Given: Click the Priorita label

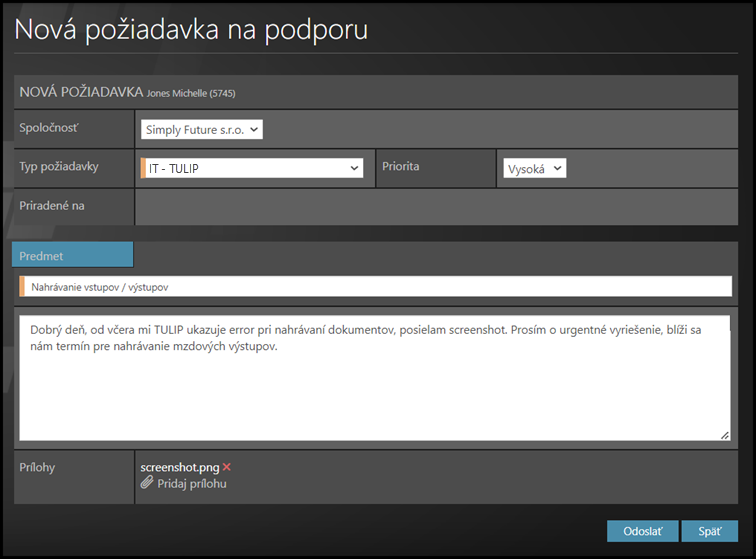Looking at the screenshot, I should point(400,167).
